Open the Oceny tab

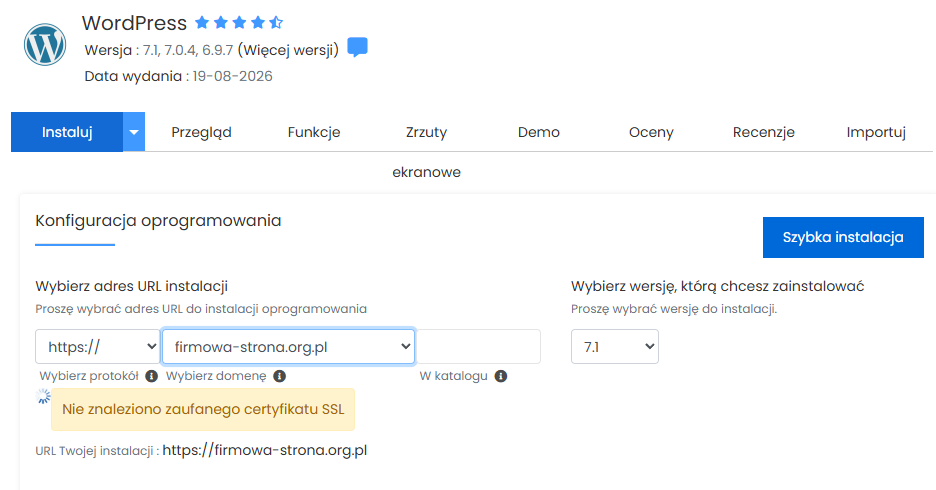[x=651, y=132]
